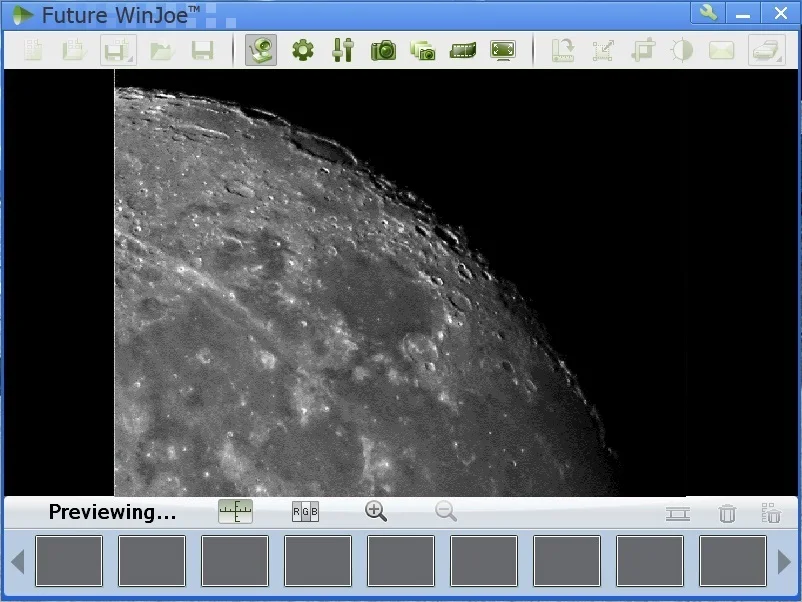Image resolution: width=802 pixels, height=602 pixels.
Task: Click the save-as floppy disk icon
Action: tap(118, 50)
